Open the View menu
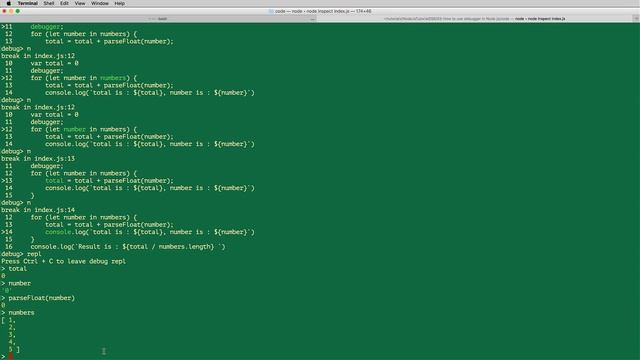The height and width of the screenshot is (360, 640). (80, 3)
